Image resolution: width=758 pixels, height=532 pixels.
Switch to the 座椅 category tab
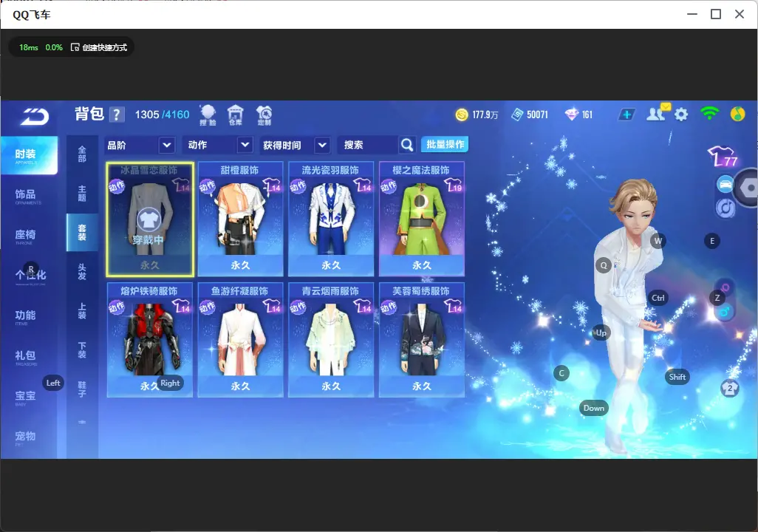point(25,236)
